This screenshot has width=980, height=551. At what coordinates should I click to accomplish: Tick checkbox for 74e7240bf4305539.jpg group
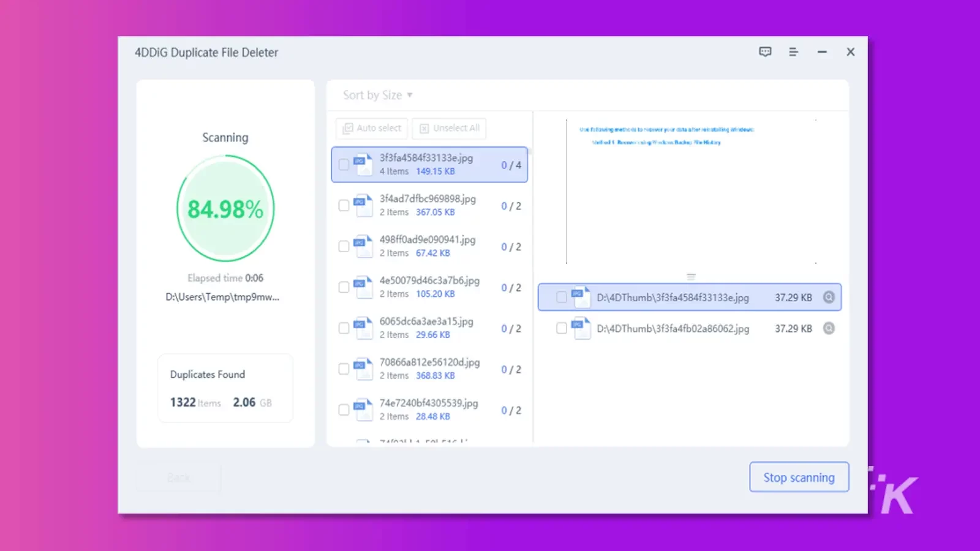(x=344, y=410)
